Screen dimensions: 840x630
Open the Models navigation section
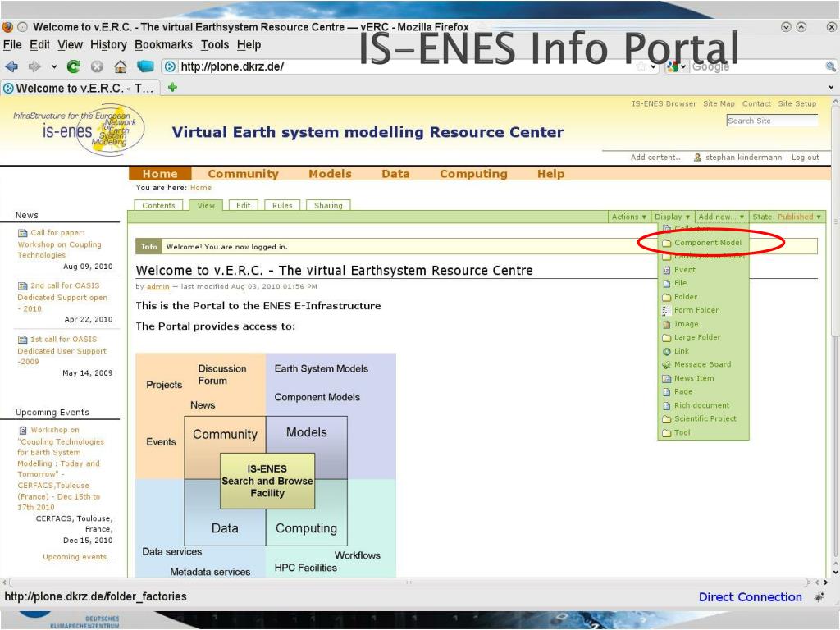(330, 174)
